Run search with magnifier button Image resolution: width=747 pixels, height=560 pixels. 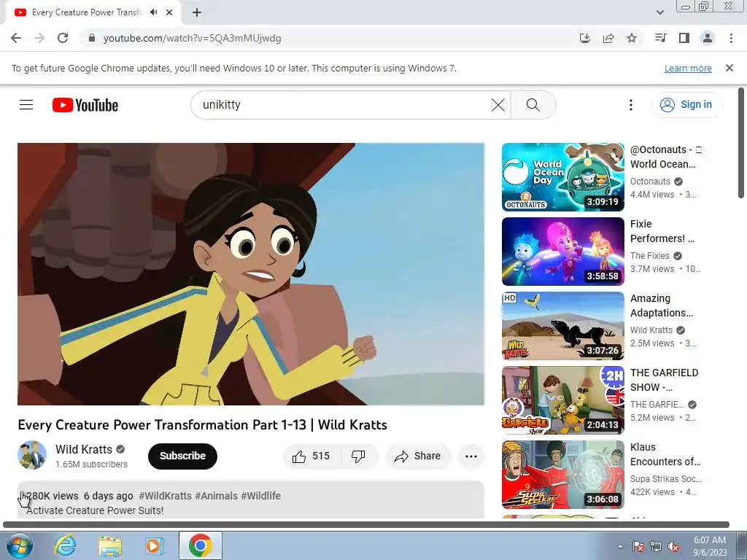click(x=533, y=105)
